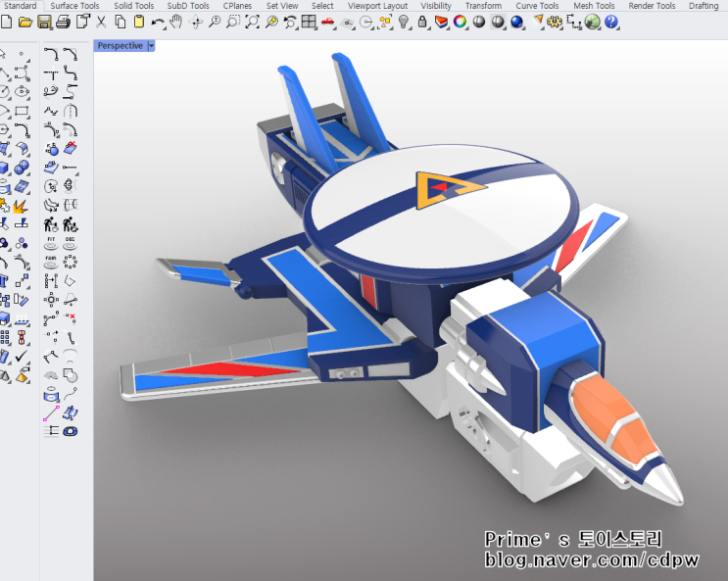This screenshot has width=728, height=581.
Task: Click the Dimension tool icon
Action: click(573, 22)
